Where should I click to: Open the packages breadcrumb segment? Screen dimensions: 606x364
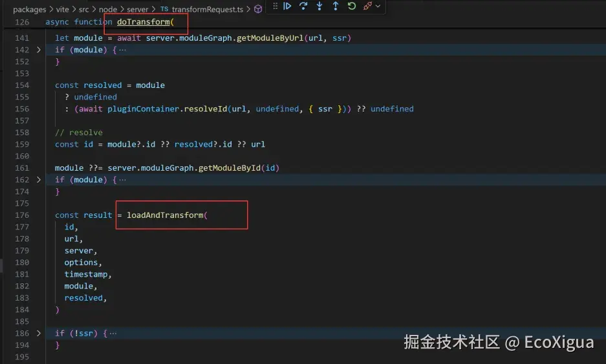[29, 9]
